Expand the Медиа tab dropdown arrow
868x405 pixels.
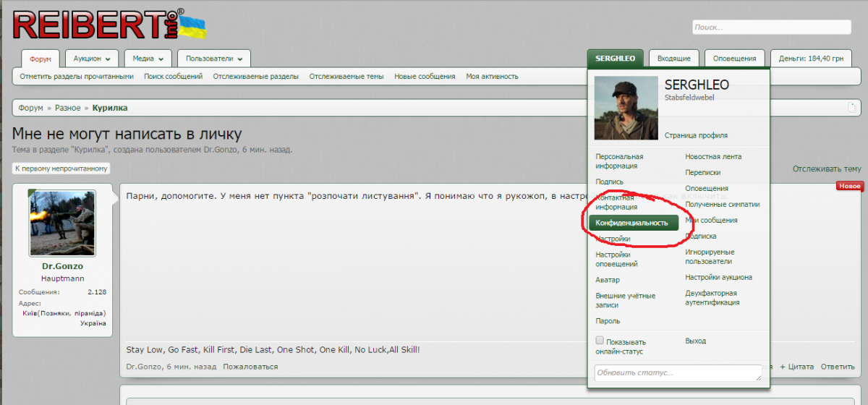point(161,59)
